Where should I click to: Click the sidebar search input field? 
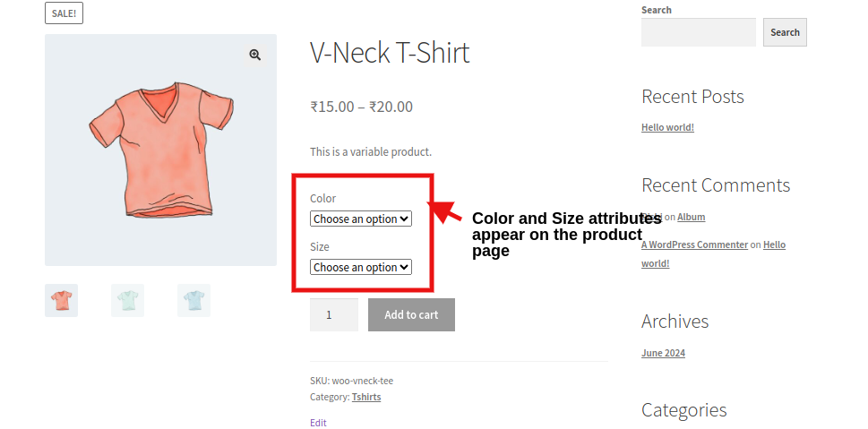[x=698, y=32]
